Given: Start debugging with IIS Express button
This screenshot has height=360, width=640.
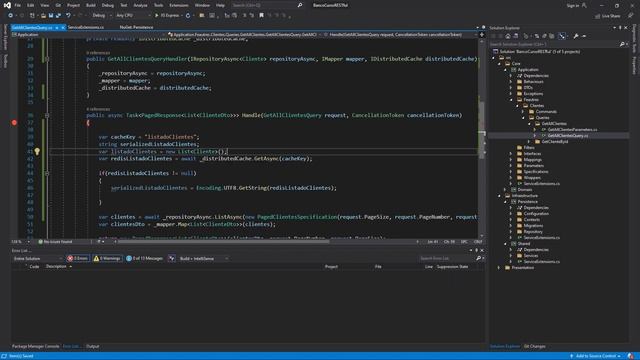Looking at the screenshot, I should 167,16.
